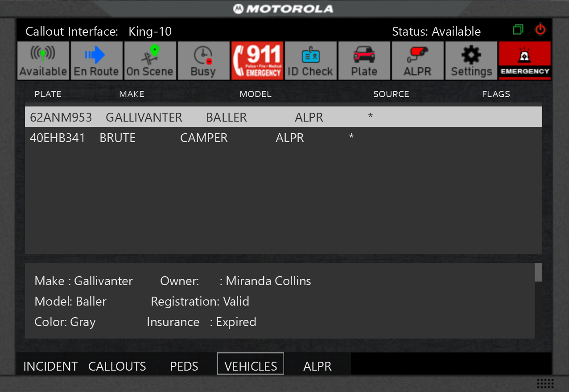The height and width of the screenshot is (392, 569).
Task: Open the Settings gear
Action: 471,61
